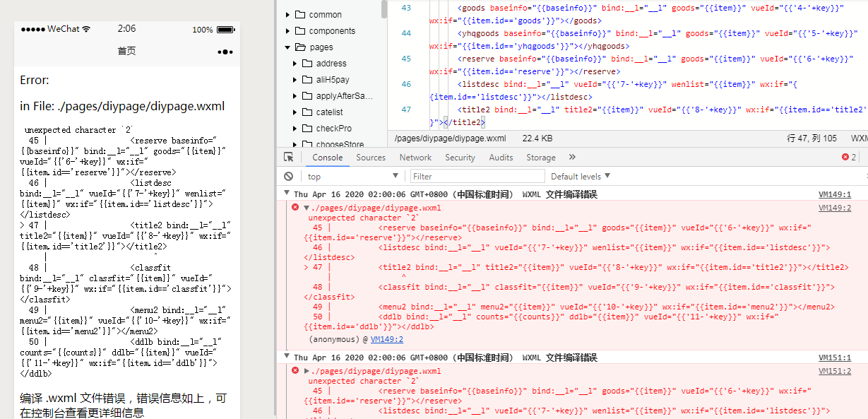
Task: Open the VM151:2 source link
Action: point(835,371)
